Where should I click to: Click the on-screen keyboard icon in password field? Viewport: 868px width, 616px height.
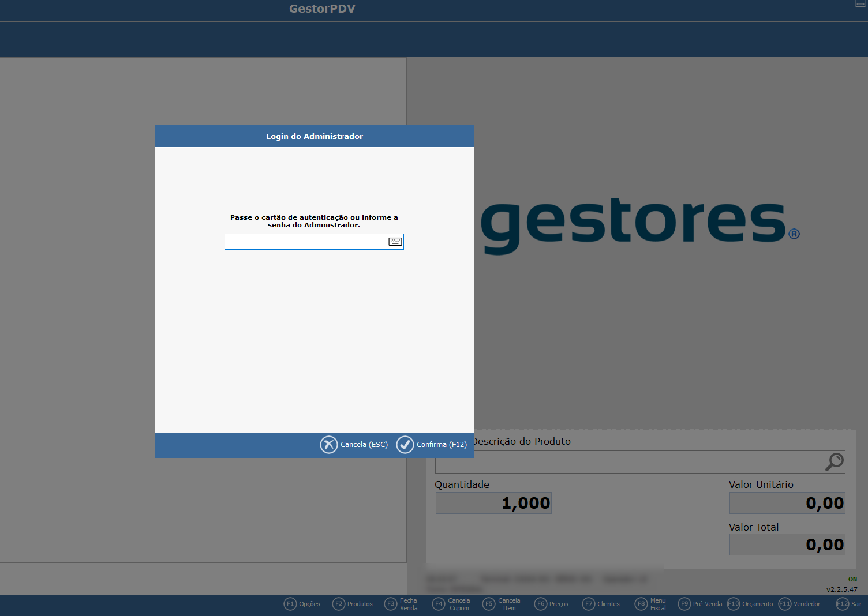click(x=395, y=242)
